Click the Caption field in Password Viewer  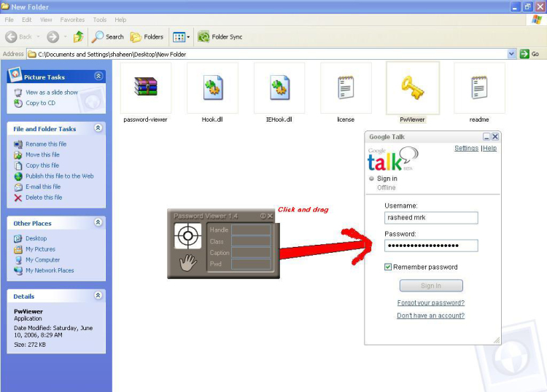click(x=251, y=253)
